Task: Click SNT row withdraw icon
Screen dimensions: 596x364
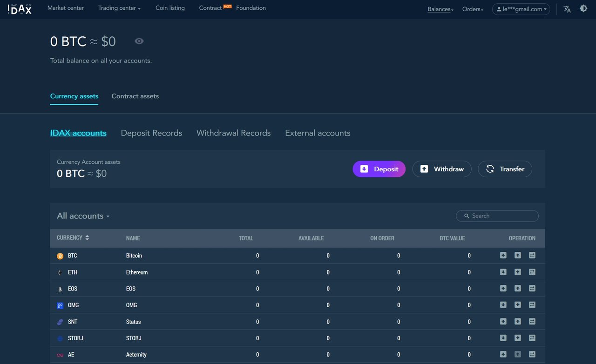Action: [x=518, y=321]
